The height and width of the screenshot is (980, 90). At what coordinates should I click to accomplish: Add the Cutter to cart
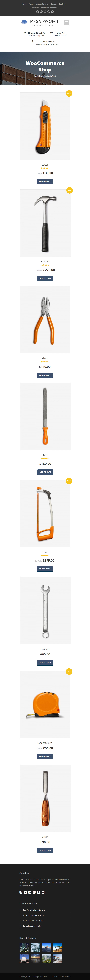(x=45, y=181)
